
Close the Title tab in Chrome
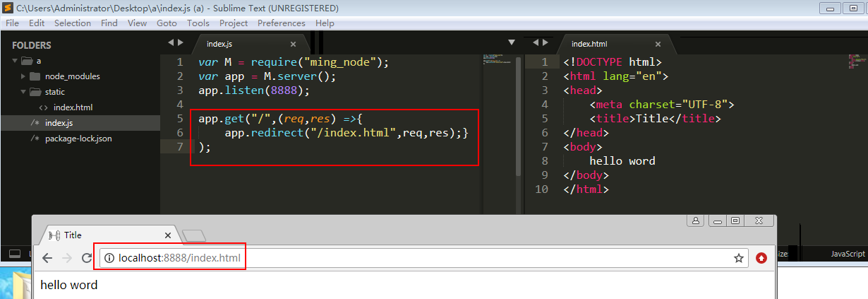pyautogui.click(x=167, y=235)
